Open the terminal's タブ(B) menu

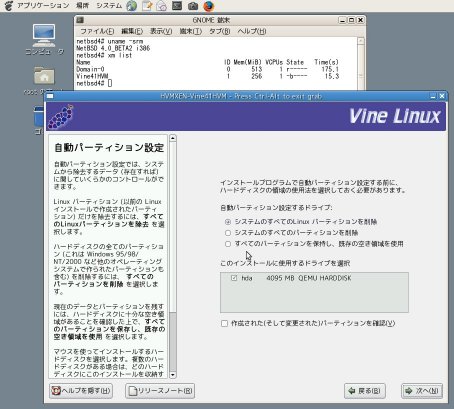(x=220, y=31)
